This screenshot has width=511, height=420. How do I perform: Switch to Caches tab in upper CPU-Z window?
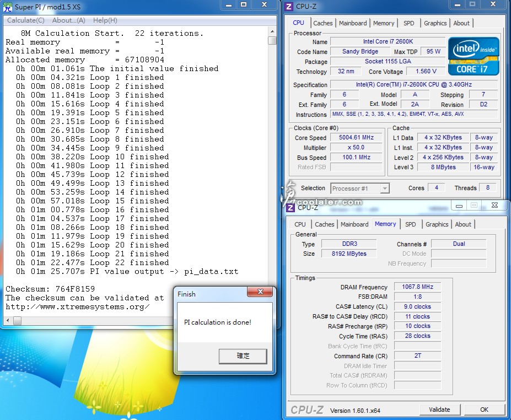(x=323, y=23)
